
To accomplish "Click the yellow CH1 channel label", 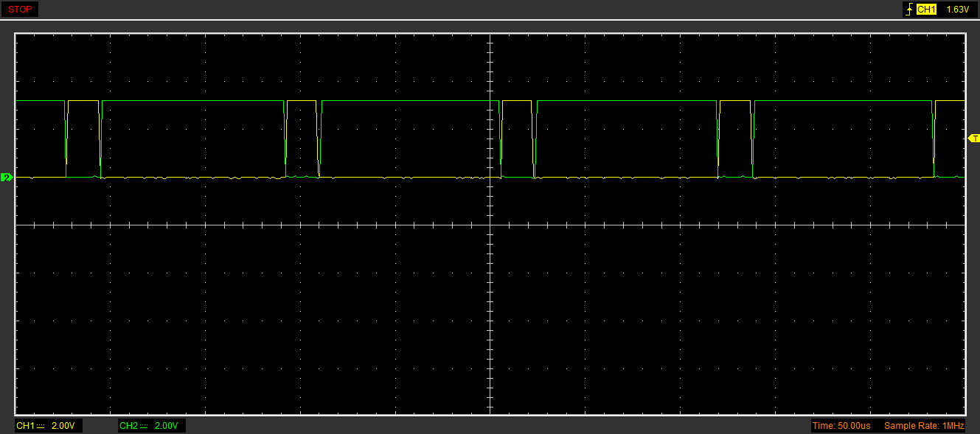I will 25,426.
